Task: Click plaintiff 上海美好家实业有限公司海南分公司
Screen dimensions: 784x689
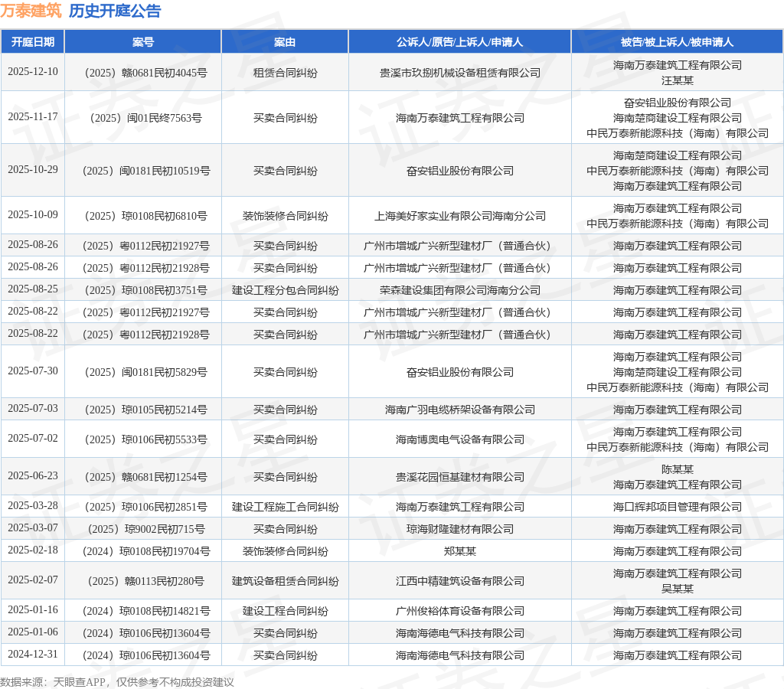Action: [x=460, y=216]
